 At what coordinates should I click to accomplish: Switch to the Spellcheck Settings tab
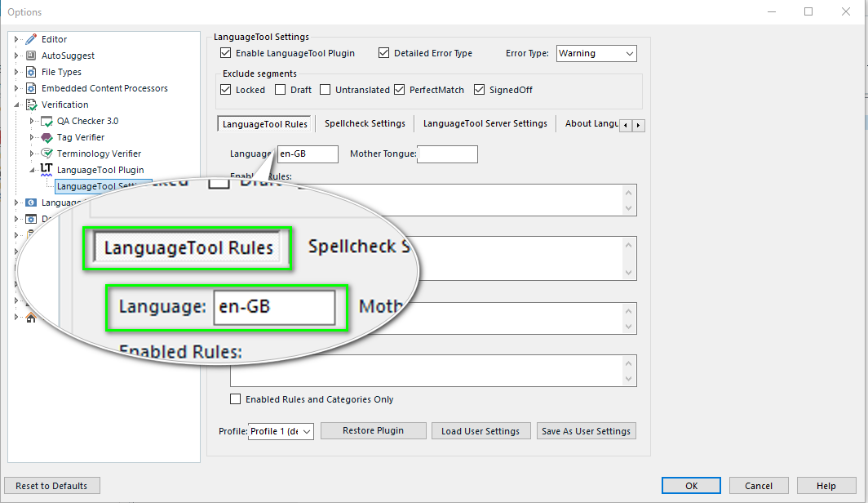point(365,123)
